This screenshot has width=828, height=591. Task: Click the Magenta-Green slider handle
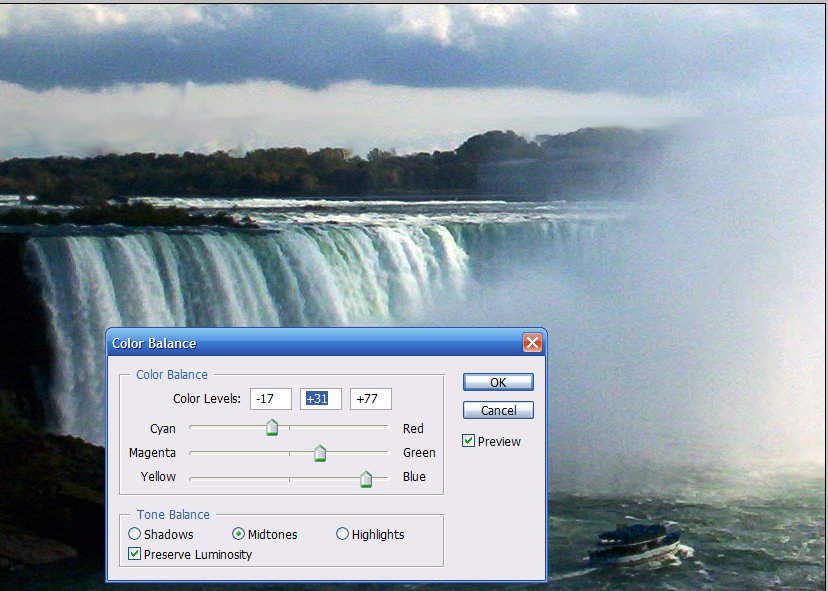point(320,454)
